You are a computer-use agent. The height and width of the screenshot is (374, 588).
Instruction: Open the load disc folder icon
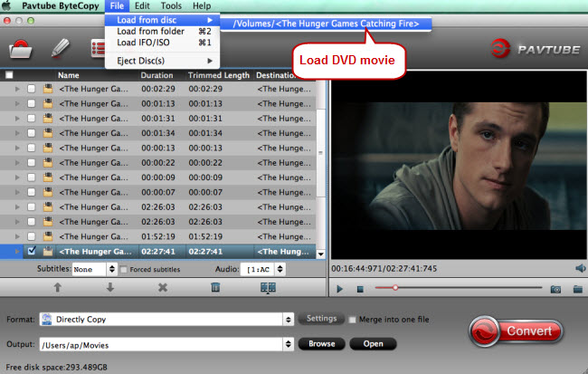click(x=20, y=49)
